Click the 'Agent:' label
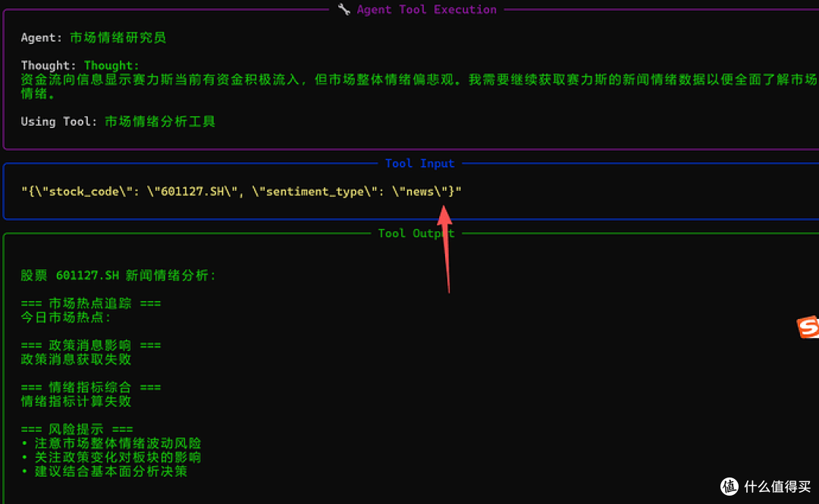 [x=41, y=38]
